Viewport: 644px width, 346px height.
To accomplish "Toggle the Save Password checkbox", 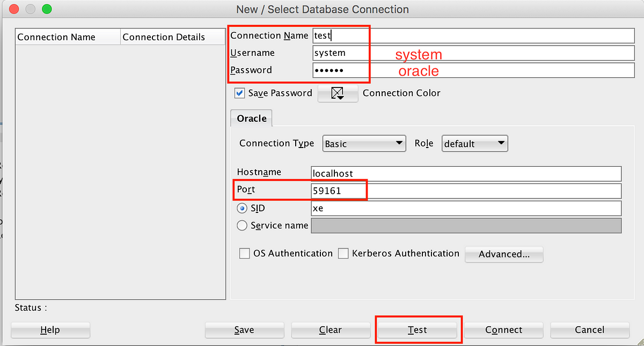I will (240, 93).
